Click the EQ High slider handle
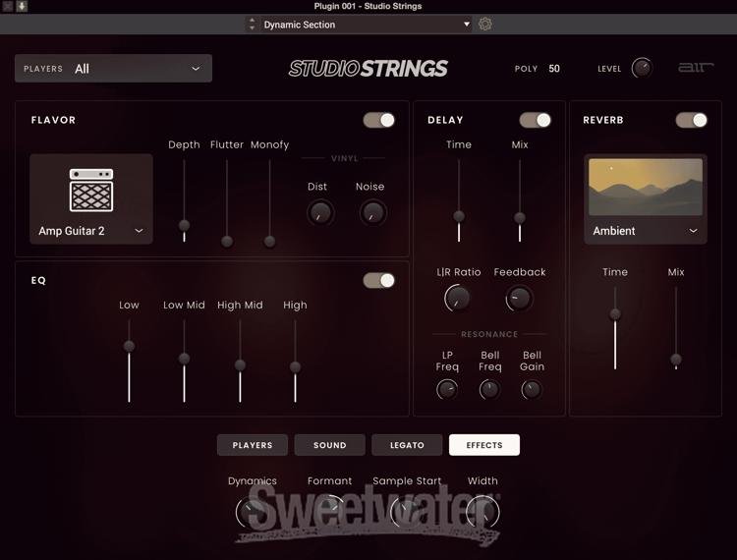Screen dimensions: 737x560 point(295,366)
